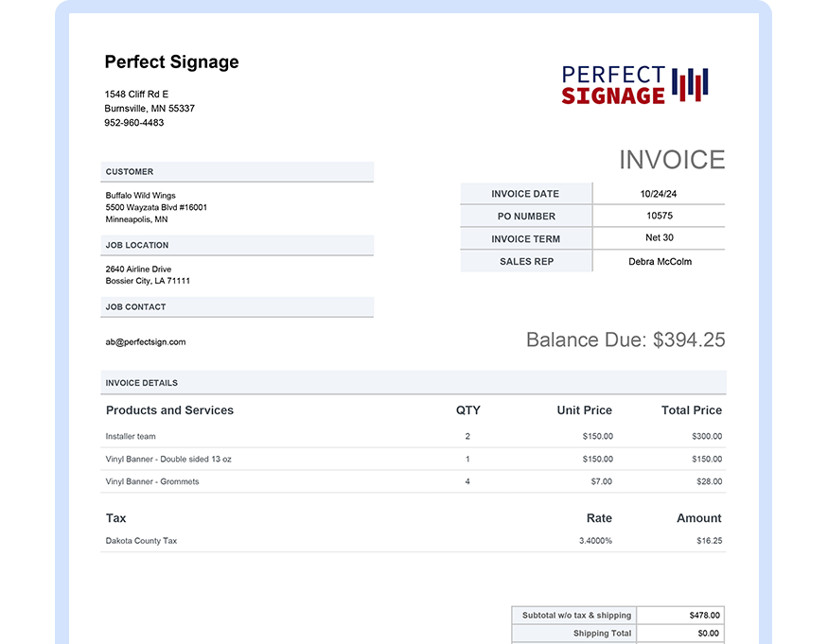Click the INVOICE DETAILS header bar

[414, 383]
